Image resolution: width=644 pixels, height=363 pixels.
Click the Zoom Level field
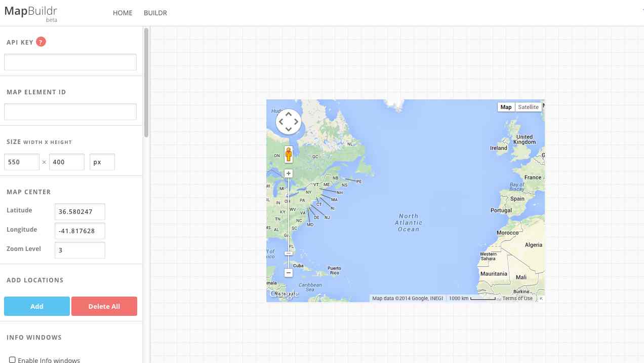(x=80, y=250)
